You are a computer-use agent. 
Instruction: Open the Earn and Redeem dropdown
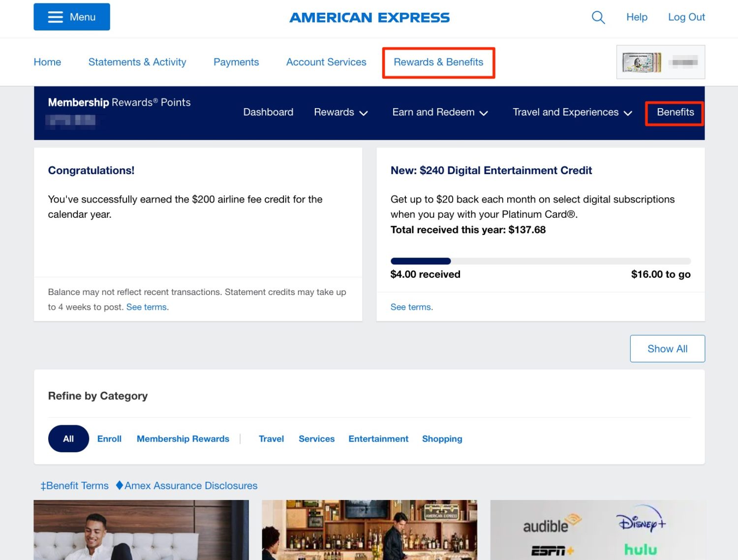[439, 112]
